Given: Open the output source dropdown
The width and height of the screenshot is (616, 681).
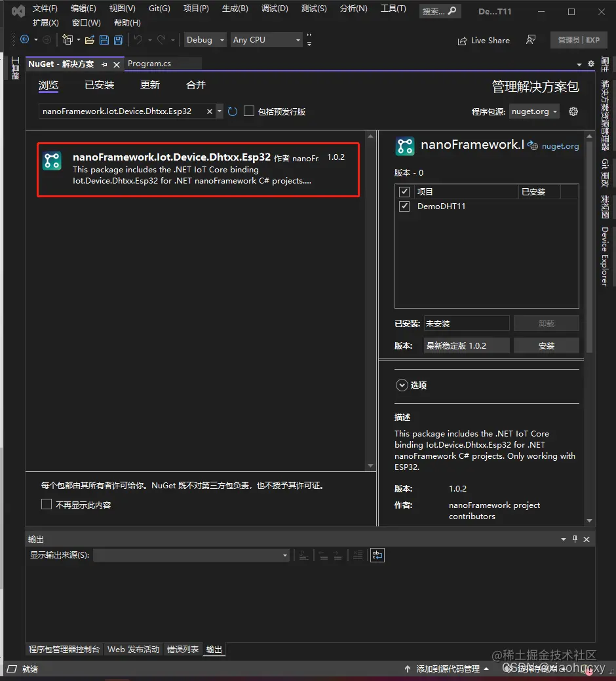Looking at the screenshot, I should pos(191,555).
